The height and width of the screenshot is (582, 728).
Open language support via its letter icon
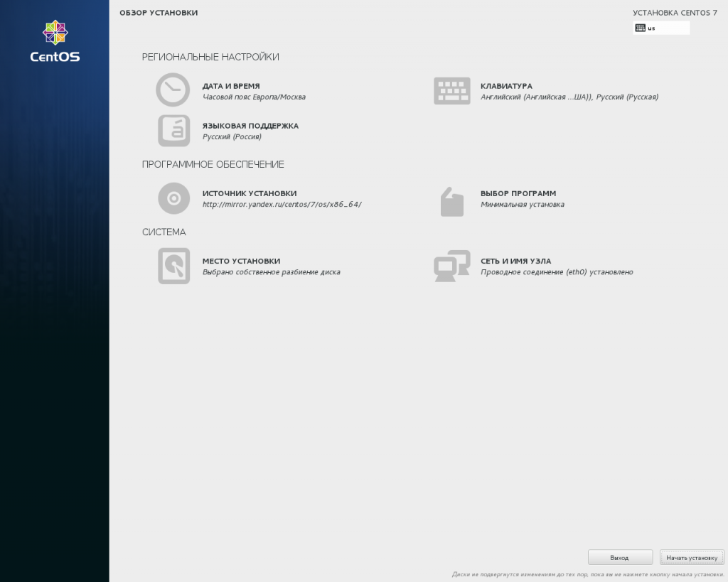click(173, 131)
